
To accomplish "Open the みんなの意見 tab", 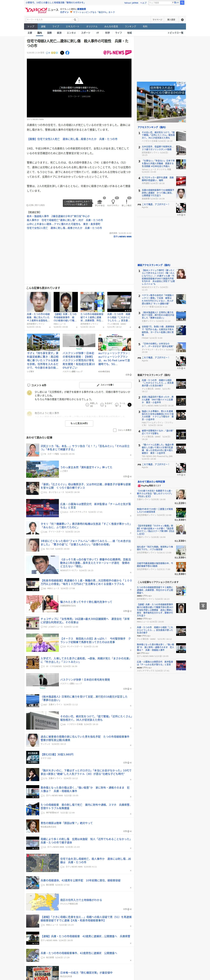I will coord(111,27).
